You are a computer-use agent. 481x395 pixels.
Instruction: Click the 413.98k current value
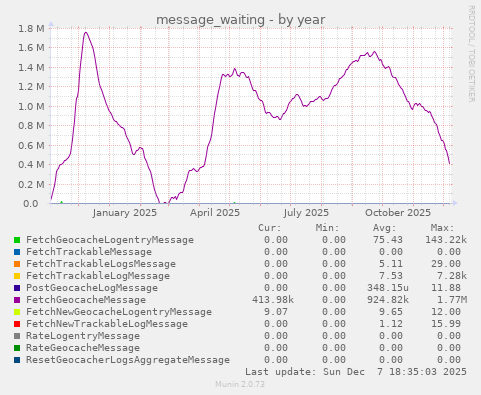tap(273, 300)
